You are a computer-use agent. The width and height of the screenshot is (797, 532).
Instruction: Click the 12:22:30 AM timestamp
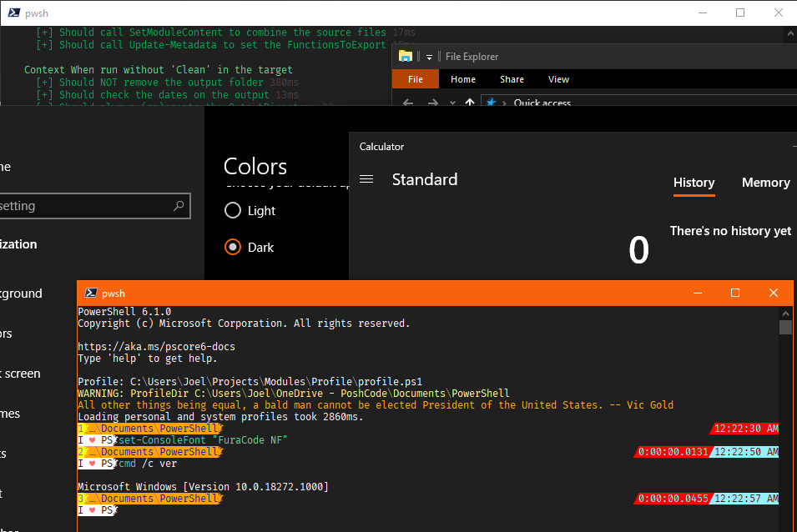(x=745, y=429)
